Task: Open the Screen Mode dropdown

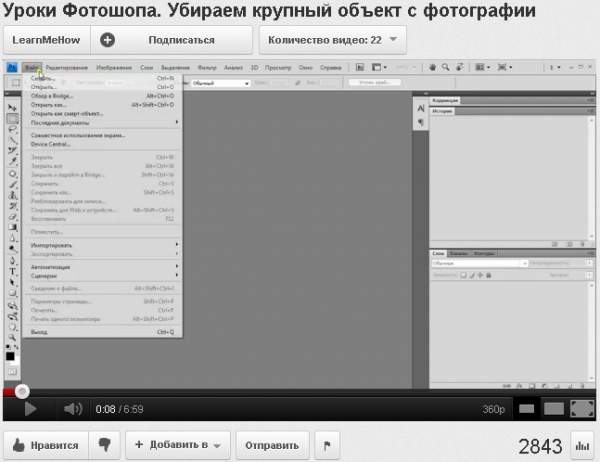Action: click(505, 67)
